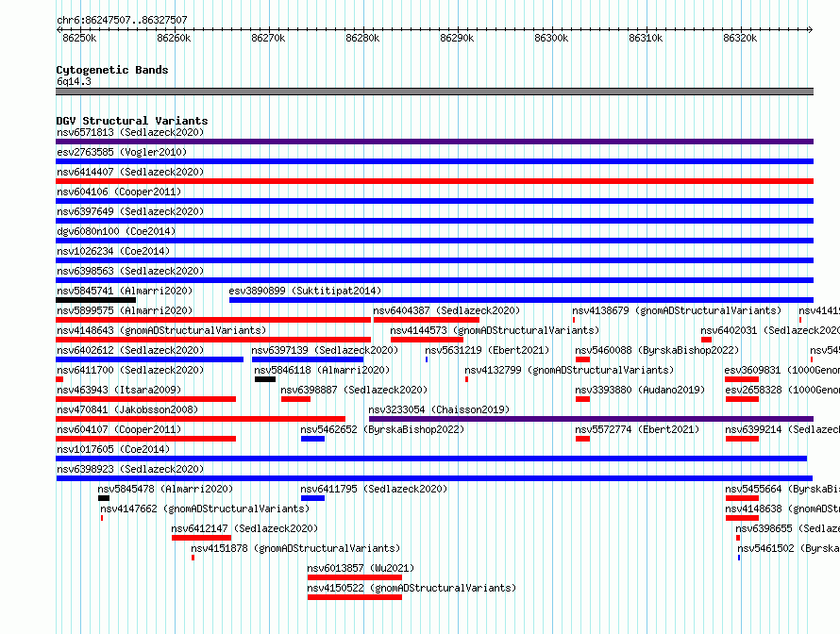Click esv2658328 variant label

pyautogui.click(x=782, y=390)
